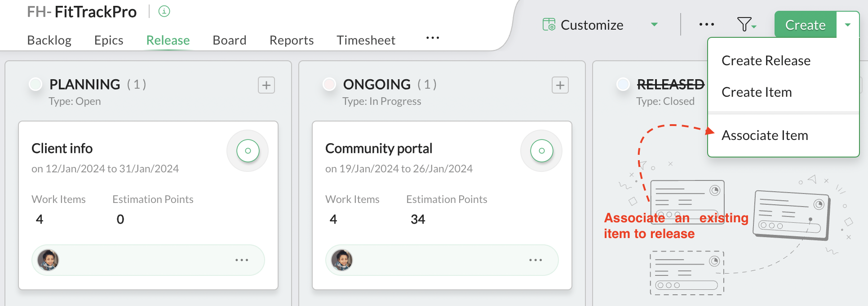Select Associate Item from the menu
The image size is (868, 306).
(765, 135)
